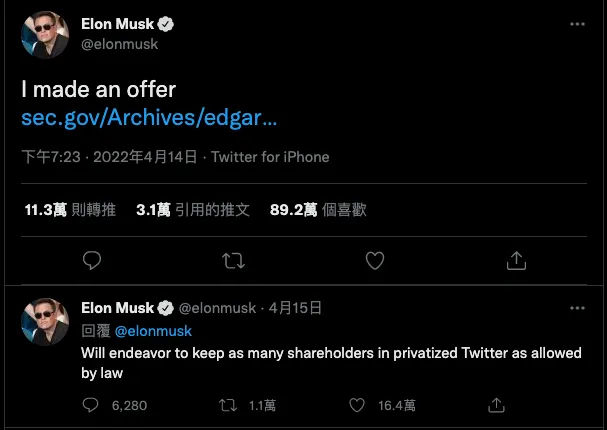Retweet the main "I made an offer" tweet
The image size is (607, 430).
tap(233, 261)
